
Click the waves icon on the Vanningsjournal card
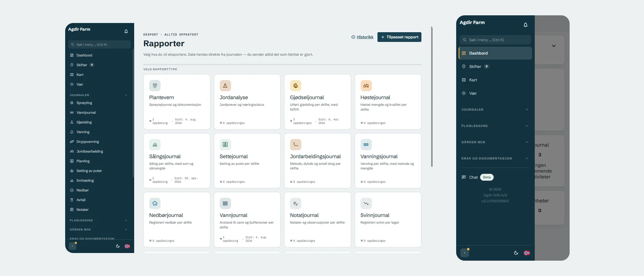click(366, 145)
